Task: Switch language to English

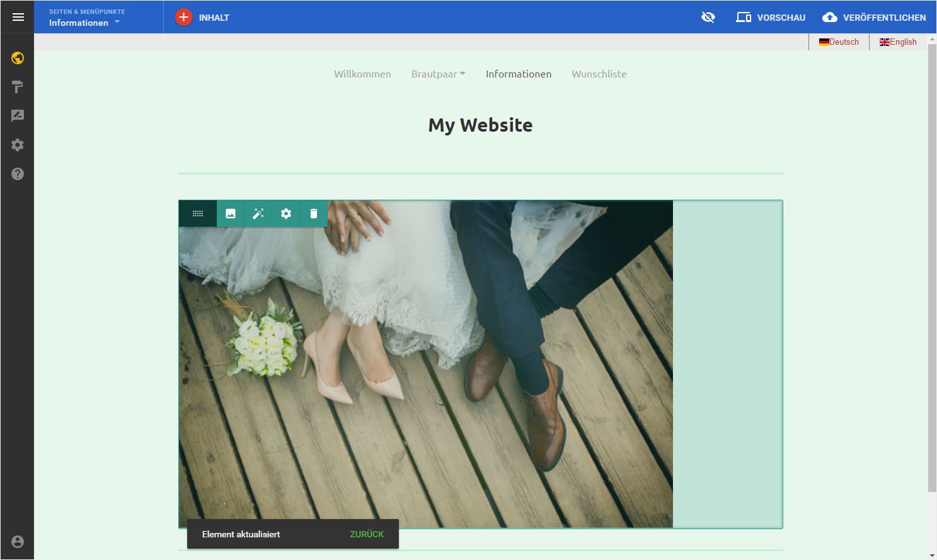Action: [x=898, y=42]
